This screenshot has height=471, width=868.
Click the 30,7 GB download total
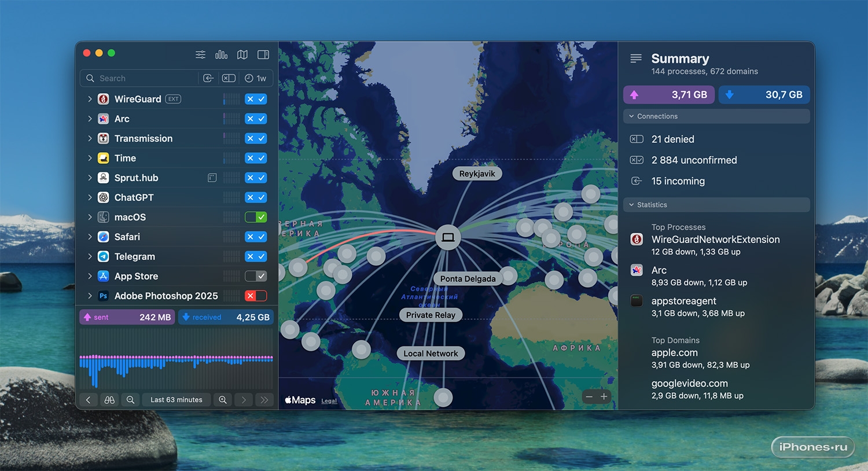pos(764,95)
